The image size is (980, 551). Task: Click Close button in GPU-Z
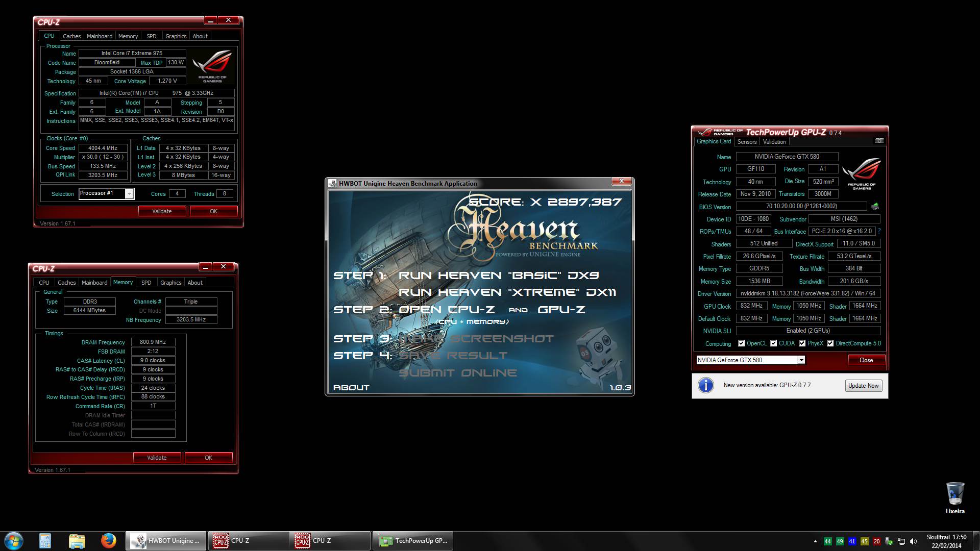pyautogui.click(x=866, y=360)
